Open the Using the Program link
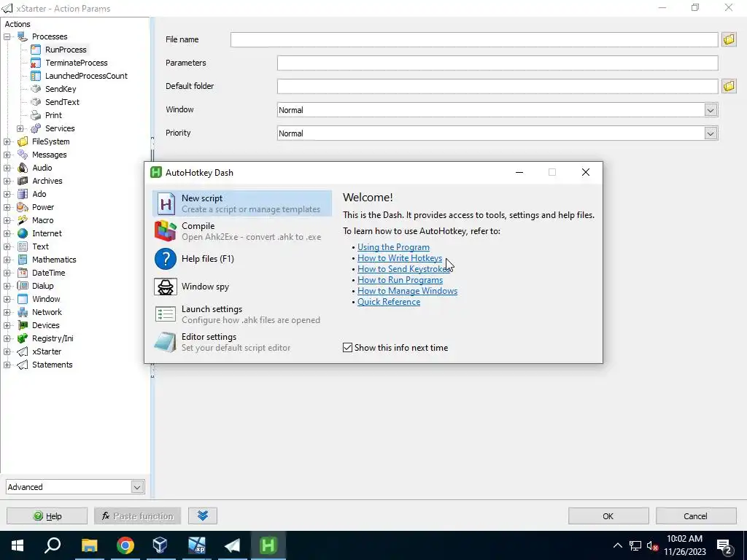 click(x=393, y=247)
